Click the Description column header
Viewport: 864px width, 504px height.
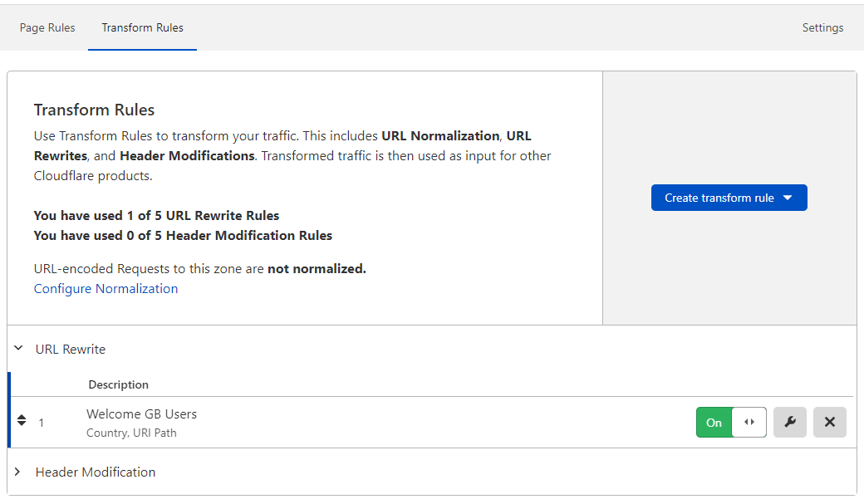(119, 384)
